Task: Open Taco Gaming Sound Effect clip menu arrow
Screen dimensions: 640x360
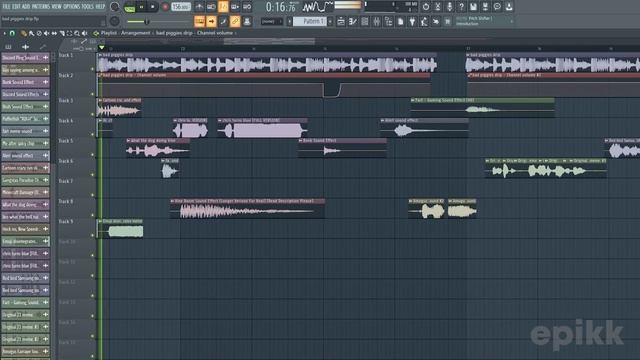Action: click(x=413, y=100)
